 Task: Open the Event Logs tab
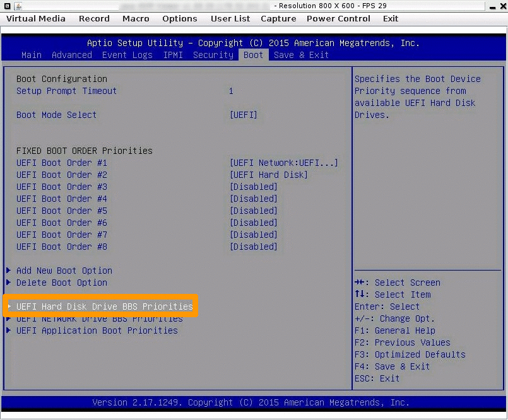pos(127,55)
